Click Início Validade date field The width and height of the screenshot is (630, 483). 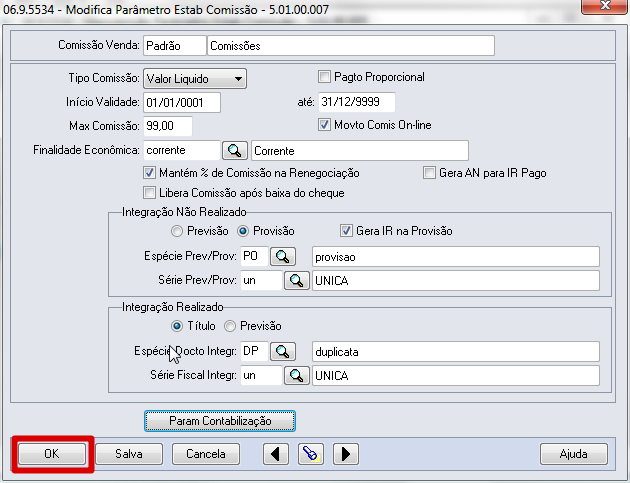coord(182,102)
